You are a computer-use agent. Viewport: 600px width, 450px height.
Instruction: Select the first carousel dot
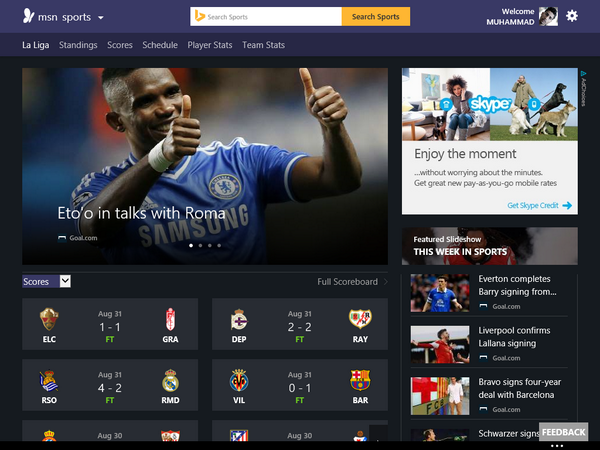tap(191, 246)
